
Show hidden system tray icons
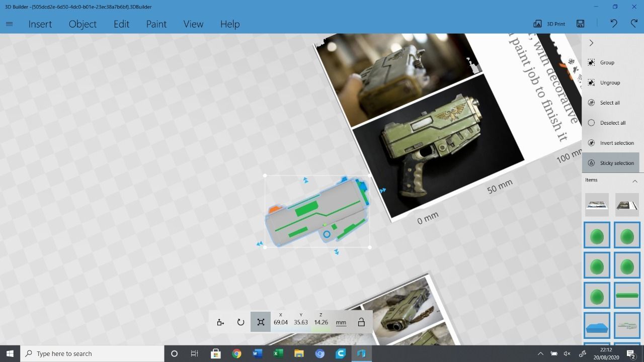(540, 353)
